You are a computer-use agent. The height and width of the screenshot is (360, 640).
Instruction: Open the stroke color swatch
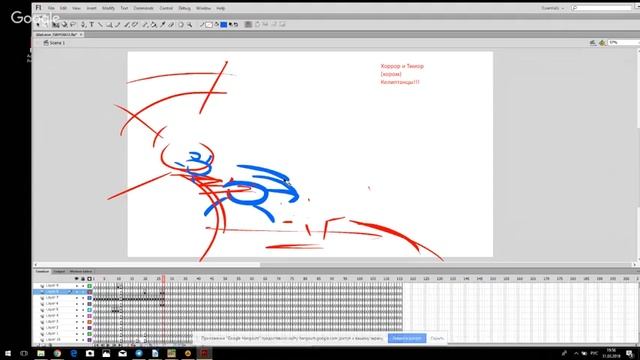click(x=209, y=24)
